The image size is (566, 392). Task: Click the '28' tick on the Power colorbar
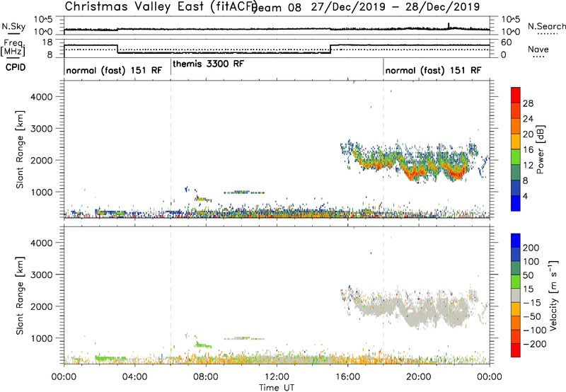pos(528,103)
